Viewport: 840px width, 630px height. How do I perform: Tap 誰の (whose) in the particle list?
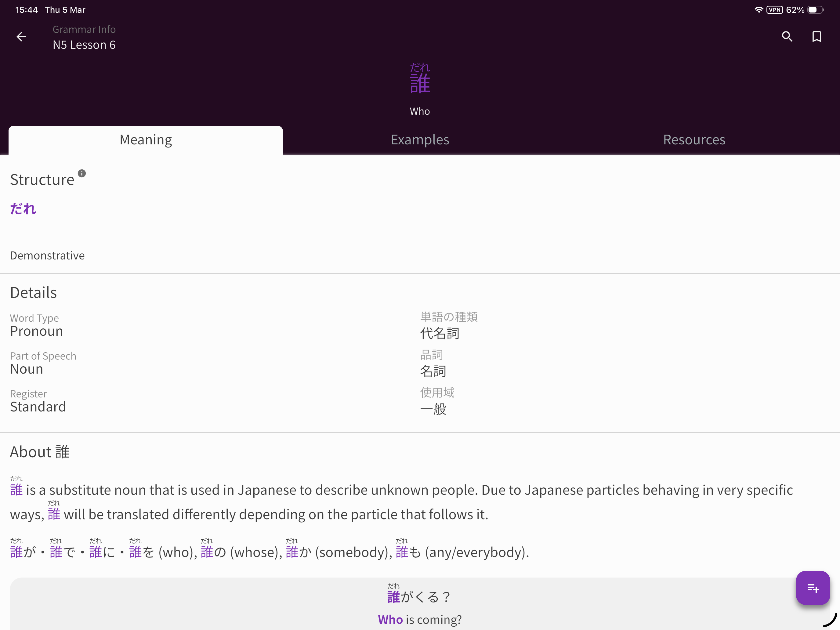click(213, 552)
